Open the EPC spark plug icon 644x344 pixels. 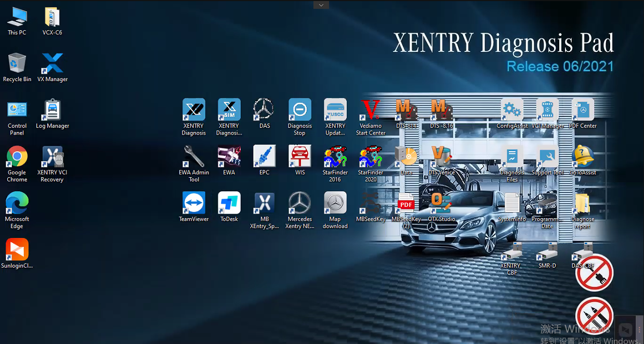coord(264,156)
